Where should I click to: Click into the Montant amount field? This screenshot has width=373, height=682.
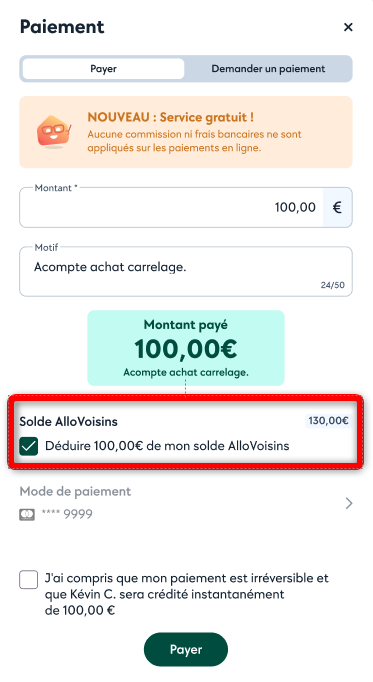tap(171, 207)
